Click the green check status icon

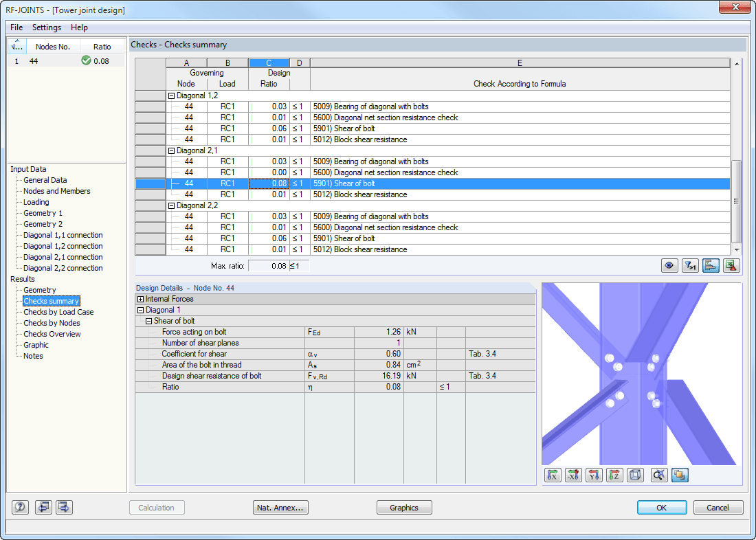pos(87,60)
